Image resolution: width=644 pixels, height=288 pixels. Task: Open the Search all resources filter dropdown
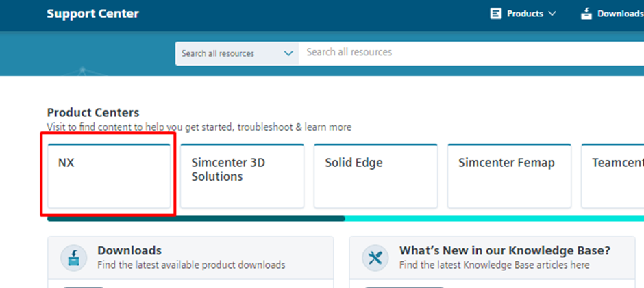[237, 53]
